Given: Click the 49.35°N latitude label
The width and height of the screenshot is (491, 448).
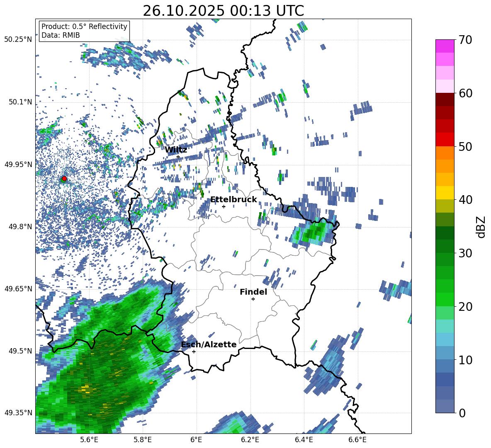Looking at the screenshot, I should pyautogui.click(x=18, y=413).
